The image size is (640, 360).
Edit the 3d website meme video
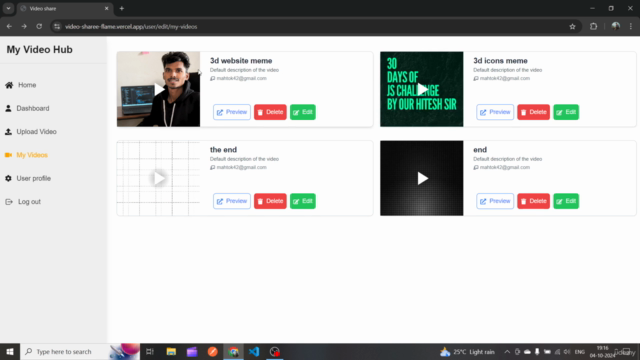[x=302, y=112]
